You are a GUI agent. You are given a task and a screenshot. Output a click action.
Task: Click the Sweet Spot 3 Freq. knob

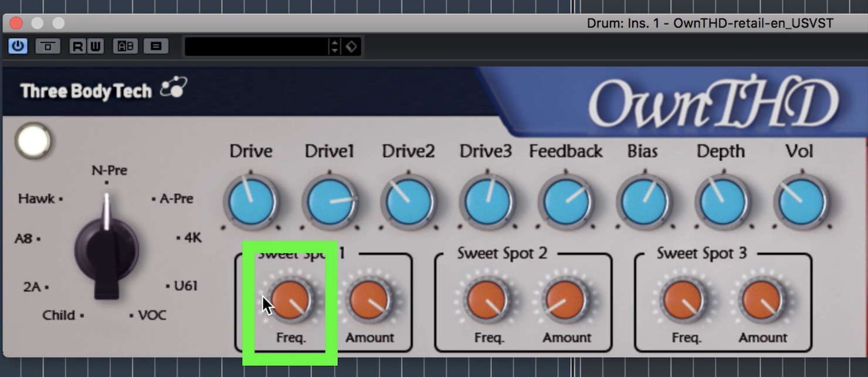pyautogui.click(x=683, y=299)
